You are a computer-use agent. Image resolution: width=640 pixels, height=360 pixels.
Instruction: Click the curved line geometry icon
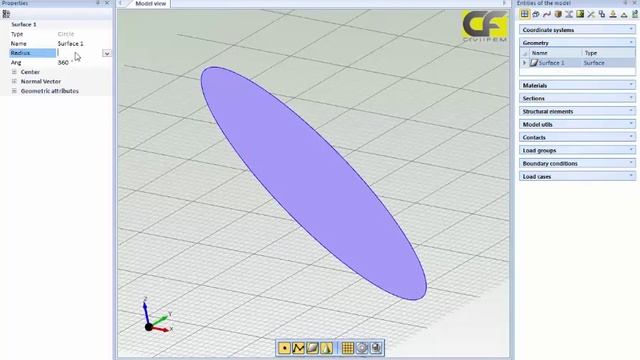pos(547,15)
